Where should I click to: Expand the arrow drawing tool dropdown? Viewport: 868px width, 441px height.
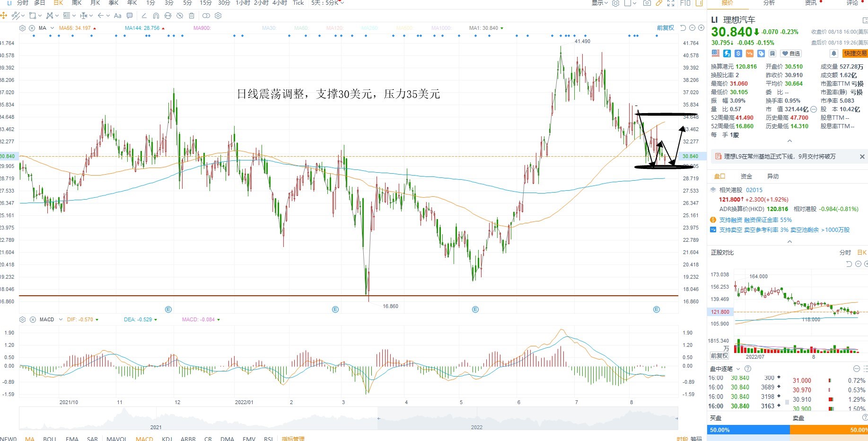tap(108, 16)
